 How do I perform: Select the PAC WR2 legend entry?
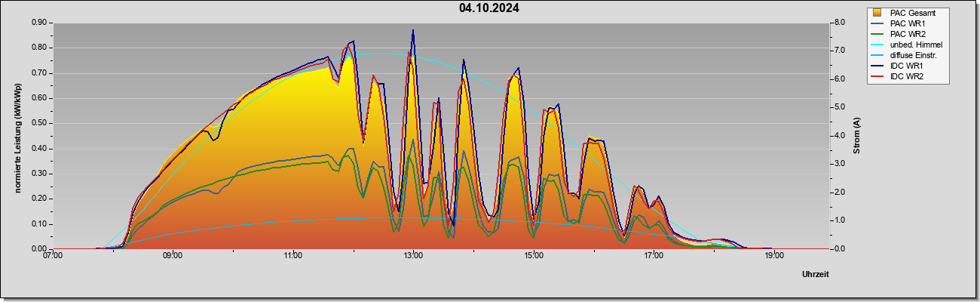pos(907,34)
